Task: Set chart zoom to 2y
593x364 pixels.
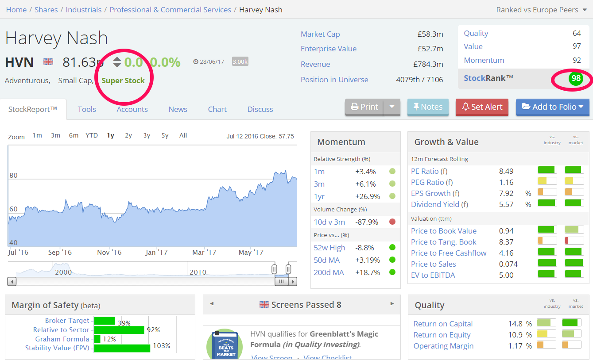Action: (x=128, y=135)
